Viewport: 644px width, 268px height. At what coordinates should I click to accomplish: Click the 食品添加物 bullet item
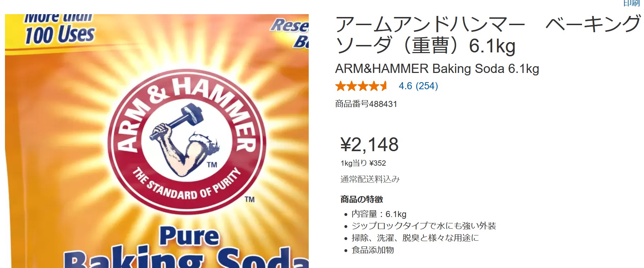[x=373, y=250]
